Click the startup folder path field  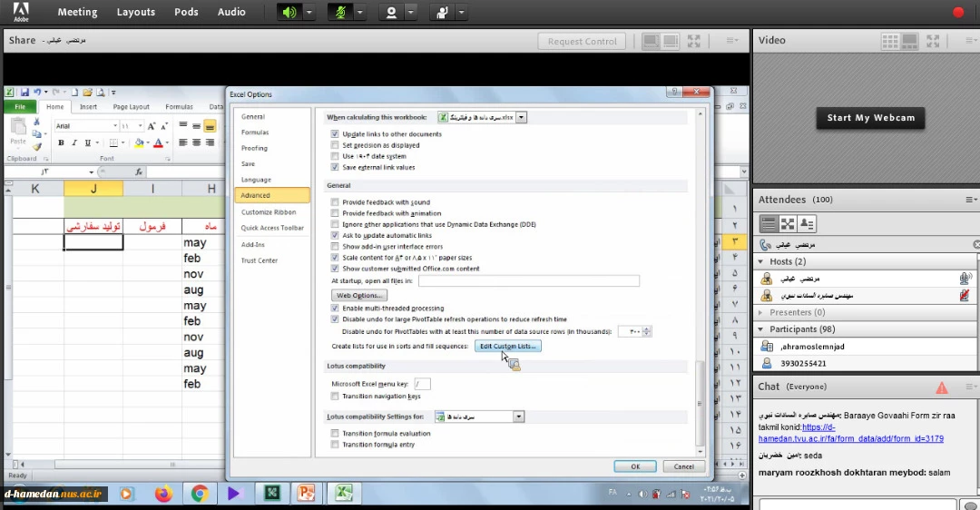coord(529,280)
